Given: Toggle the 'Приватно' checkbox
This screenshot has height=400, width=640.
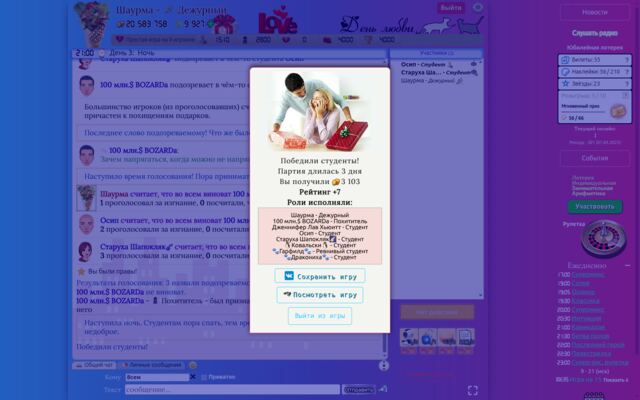Looking at the screenshot, I should 204,377.
